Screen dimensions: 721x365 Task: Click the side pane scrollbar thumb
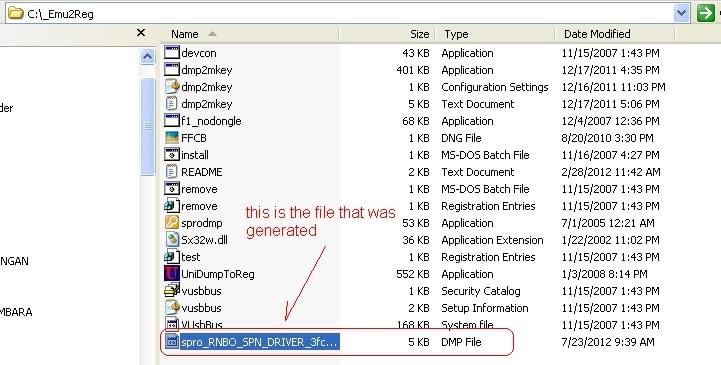[x=147, y=126]
